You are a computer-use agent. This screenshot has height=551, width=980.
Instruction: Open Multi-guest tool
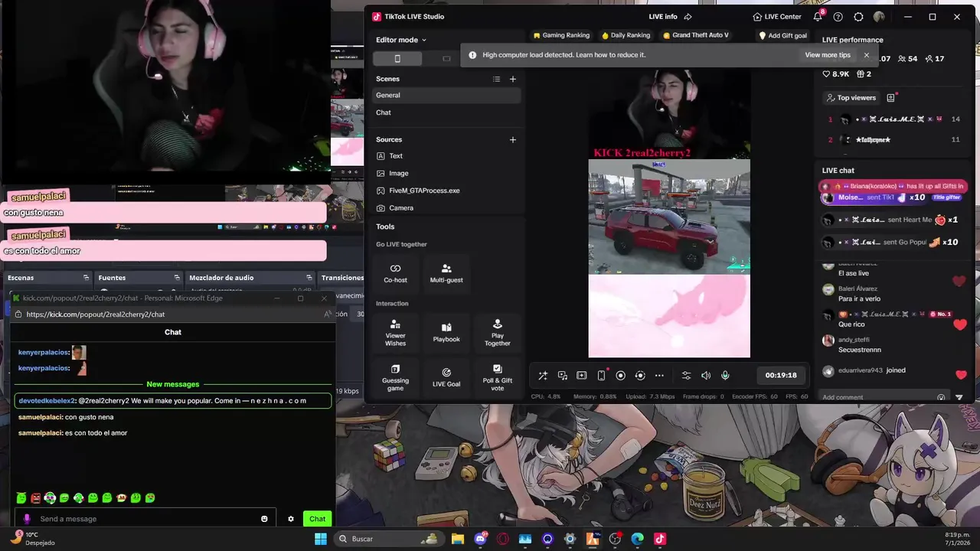pyautogui.click(x=446, y=273)
